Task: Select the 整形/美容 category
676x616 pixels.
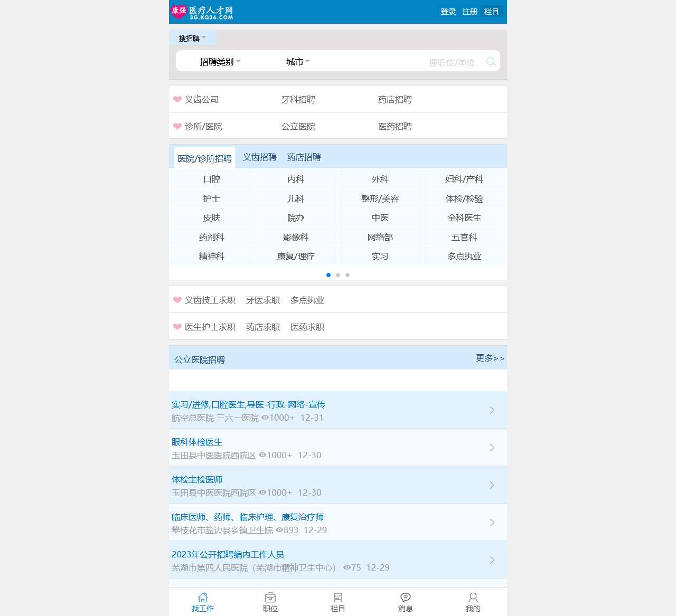Action: pos(380,199)
